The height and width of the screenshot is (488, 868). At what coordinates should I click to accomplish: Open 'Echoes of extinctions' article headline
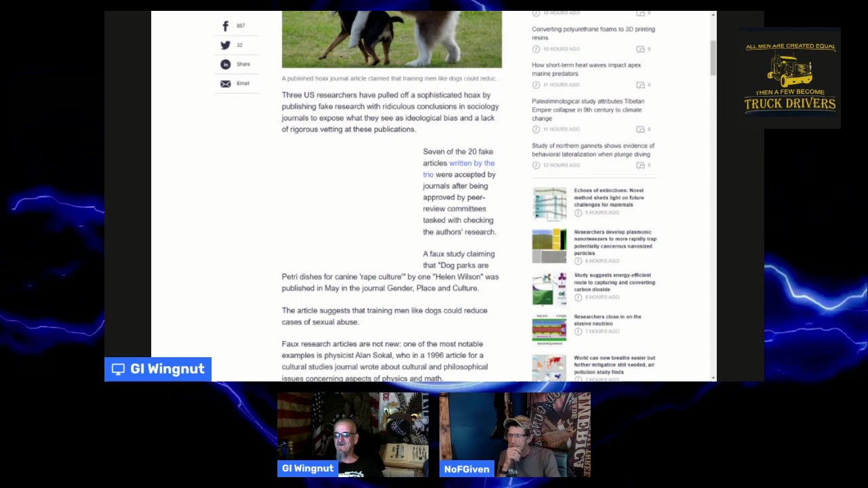coord(608,197)
